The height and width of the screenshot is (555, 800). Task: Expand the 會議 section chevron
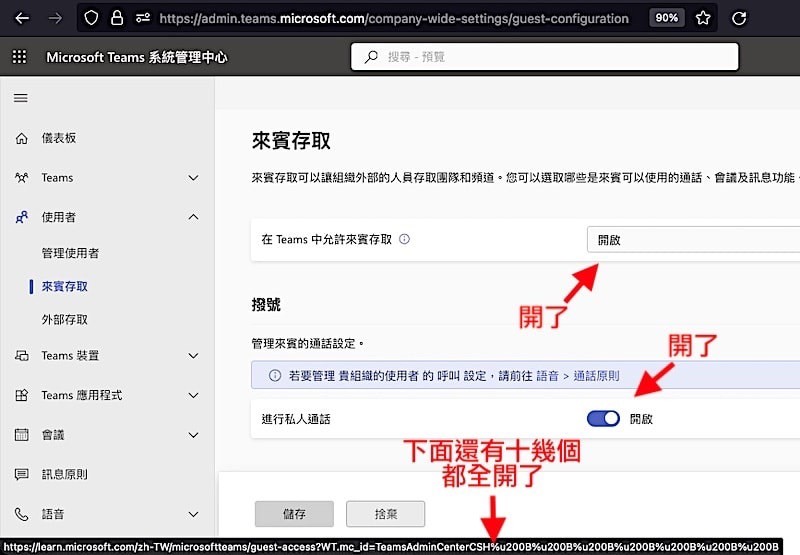coord(193,435)
